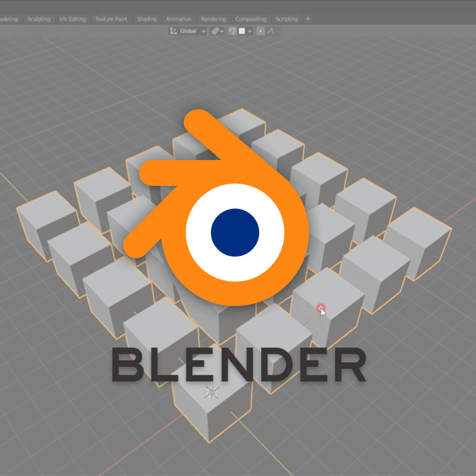Screen dimensions: 476x476
Task: Open the proportional falloff curve menu
Action: point(272,31)
